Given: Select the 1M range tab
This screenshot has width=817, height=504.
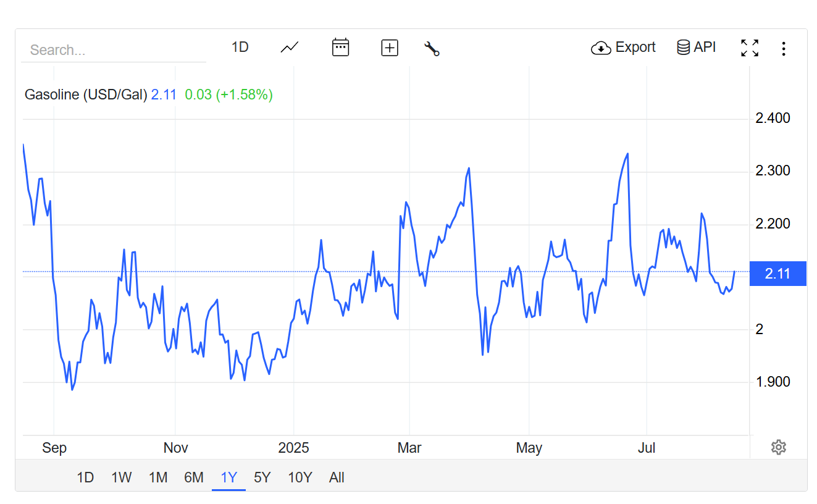Looking at the screenshot, I should [x=158, y=477].
